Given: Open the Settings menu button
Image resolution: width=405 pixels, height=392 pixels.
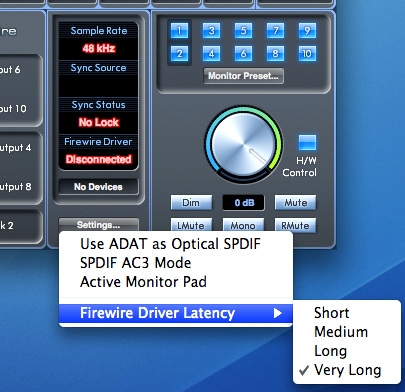Looking at the screenshot, I should coord(99,225).
